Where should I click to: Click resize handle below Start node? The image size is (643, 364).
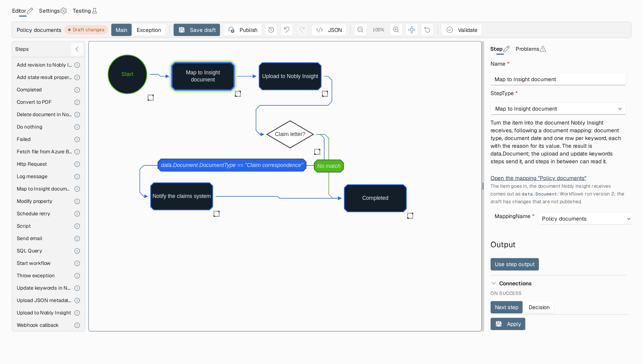tap(151, 98)
